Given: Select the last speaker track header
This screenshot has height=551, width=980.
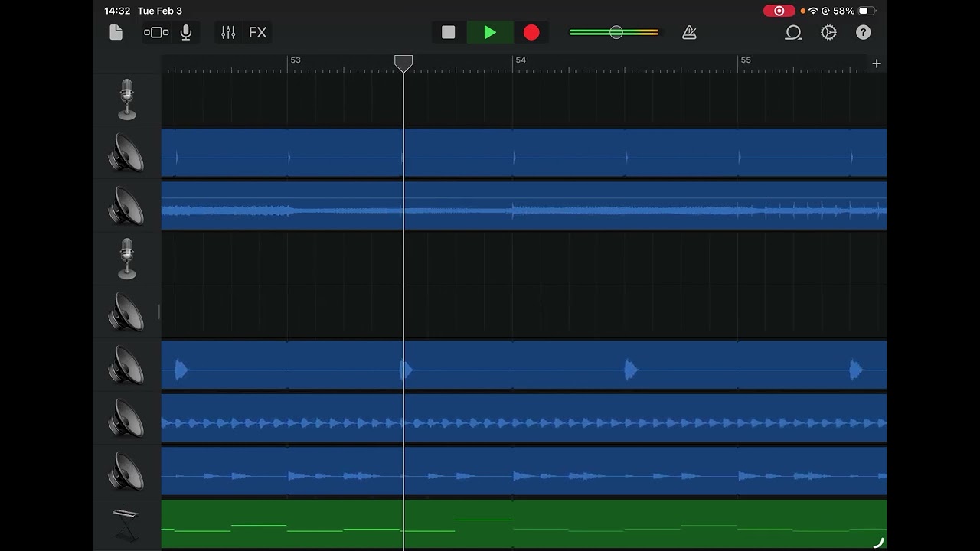Looking at the screenshot, I should point(127,471).
